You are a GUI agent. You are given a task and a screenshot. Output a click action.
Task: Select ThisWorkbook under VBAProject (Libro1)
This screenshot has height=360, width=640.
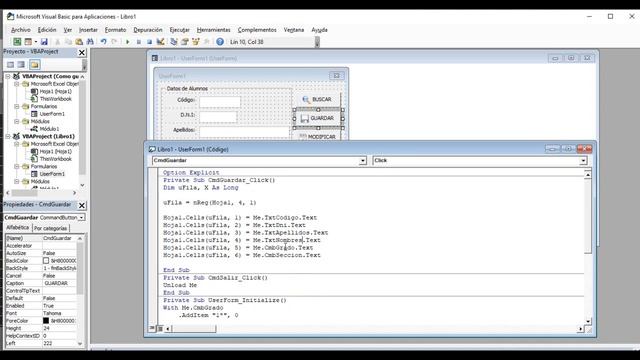pyautogui.click(x=56, y=159)
